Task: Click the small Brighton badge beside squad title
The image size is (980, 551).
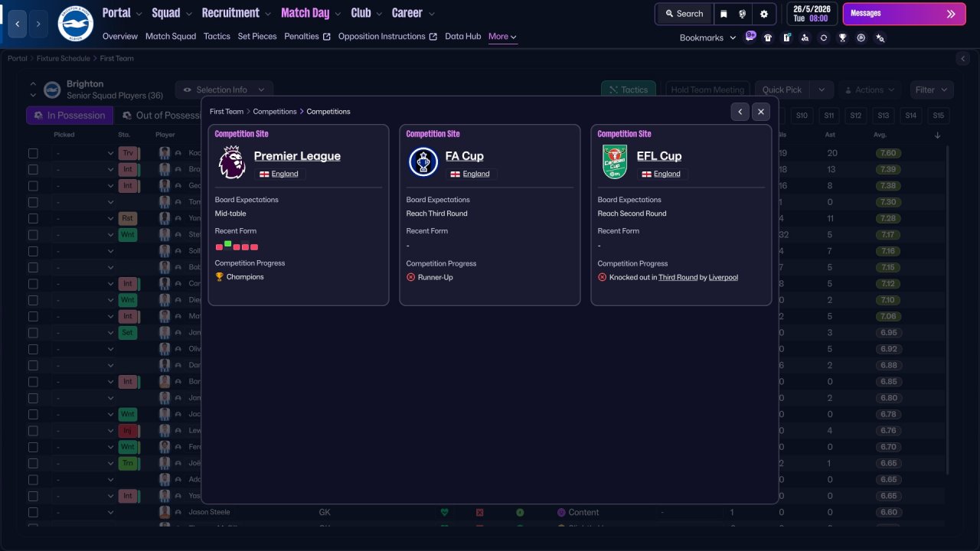Action: pyautogui.click(x=52, y=90)
